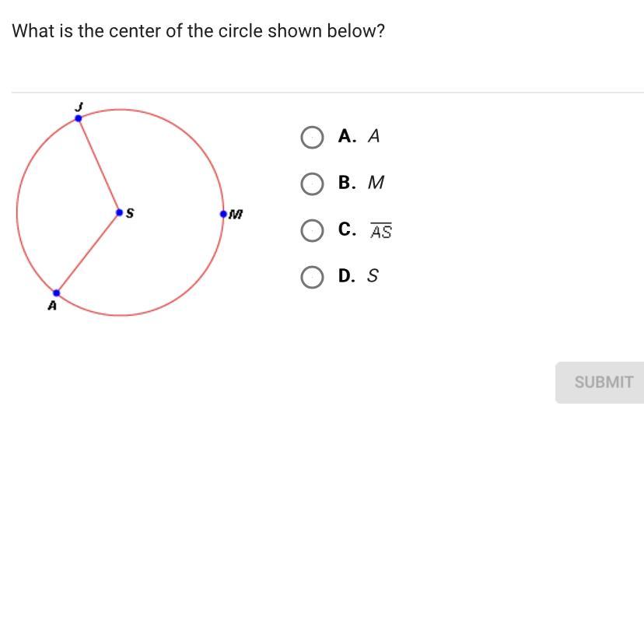The image size is (644, 644).
Task: Click blue point J on the circle
Action: coord(79,118)
